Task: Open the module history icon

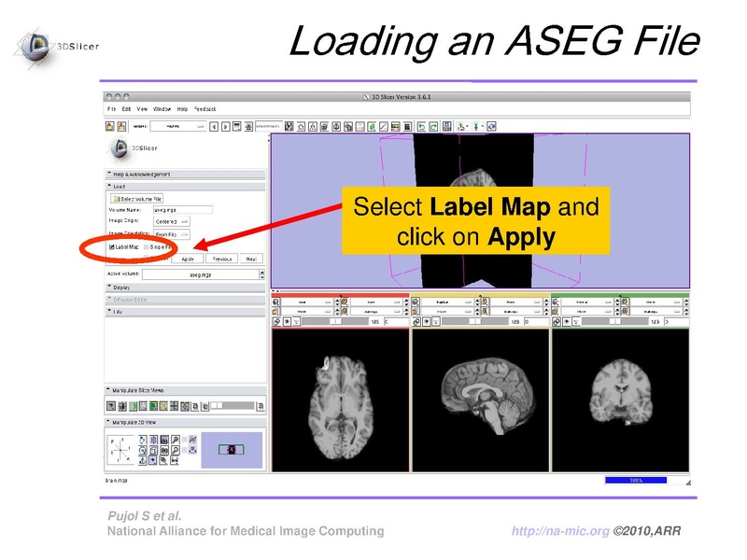Action: (x=237, y=127)
